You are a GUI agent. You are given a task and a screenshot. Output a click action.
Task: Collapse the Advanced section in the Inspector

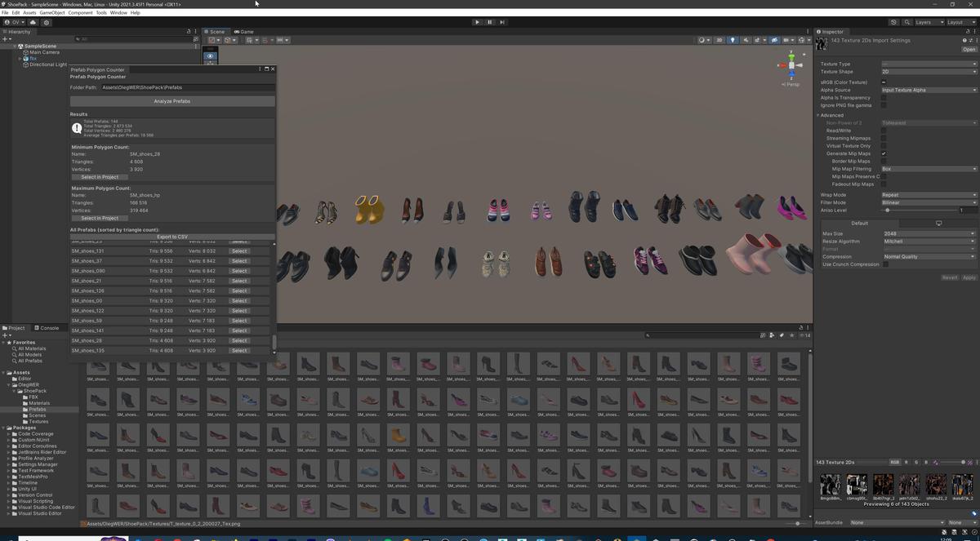tap(819, 114)
